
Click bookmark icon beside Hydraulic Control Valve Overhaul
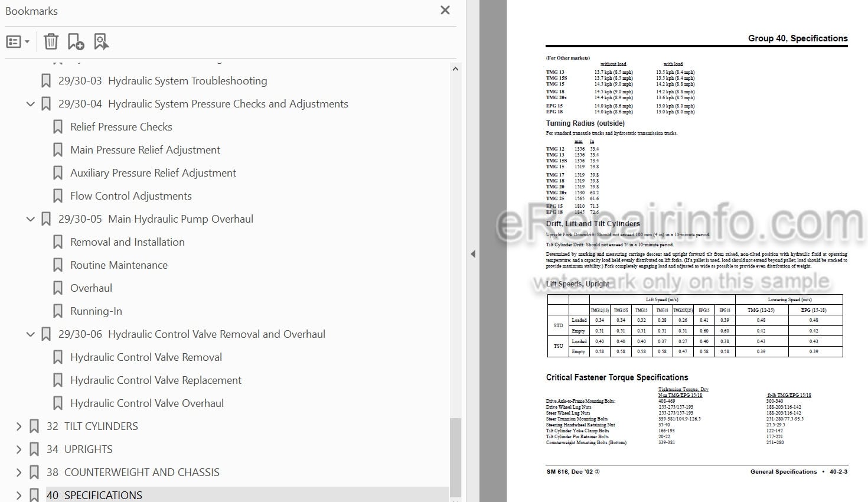(x=58, y=403)
